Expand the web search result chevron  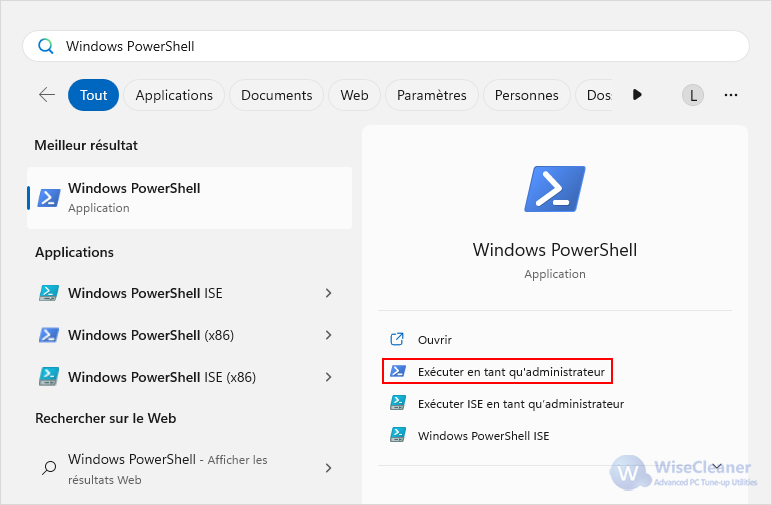328,468
